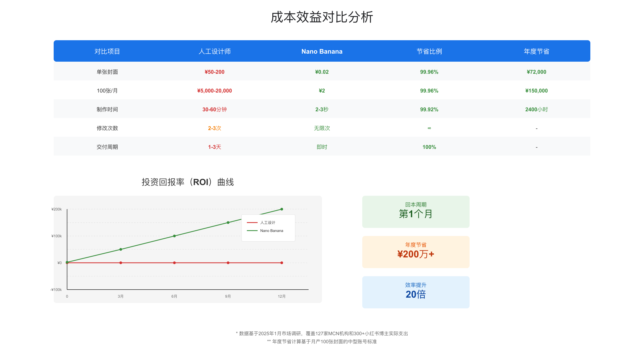Image resolution: width=644 pixels, height=362 pixels.
Task: Select the ¥150,000 annual savings cell
Action: coord(536,91)
